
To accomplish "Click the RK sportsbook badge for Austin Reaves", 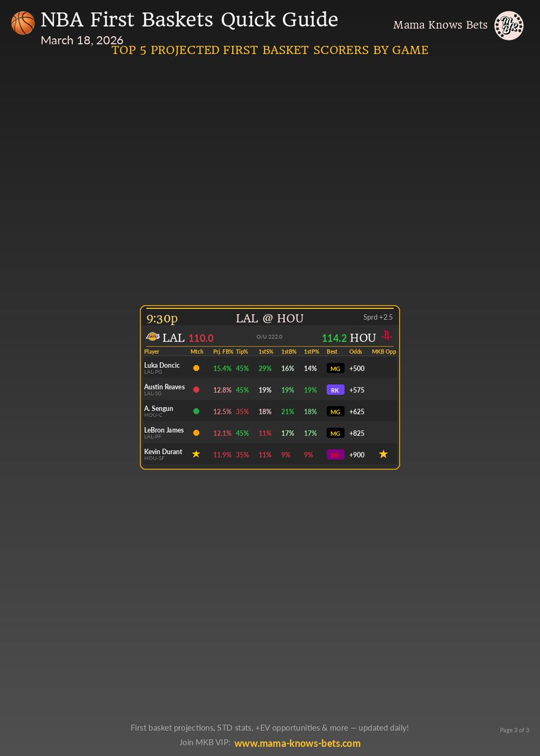I will 335,390.
